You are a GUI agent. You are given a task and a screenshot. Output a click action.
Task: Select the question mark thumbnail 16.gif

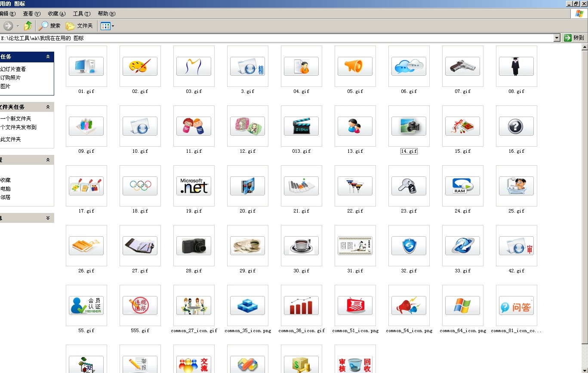pos(517,126)
